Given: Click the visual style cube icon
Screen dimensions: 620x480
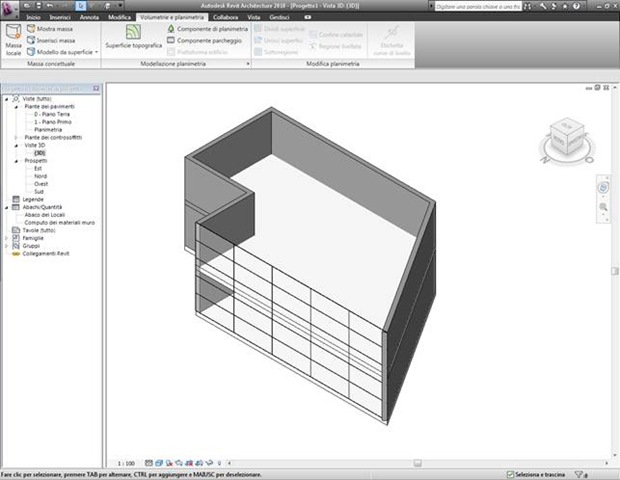Looking at the screenshot, I should pyautogui.click(x=159, y=463).
